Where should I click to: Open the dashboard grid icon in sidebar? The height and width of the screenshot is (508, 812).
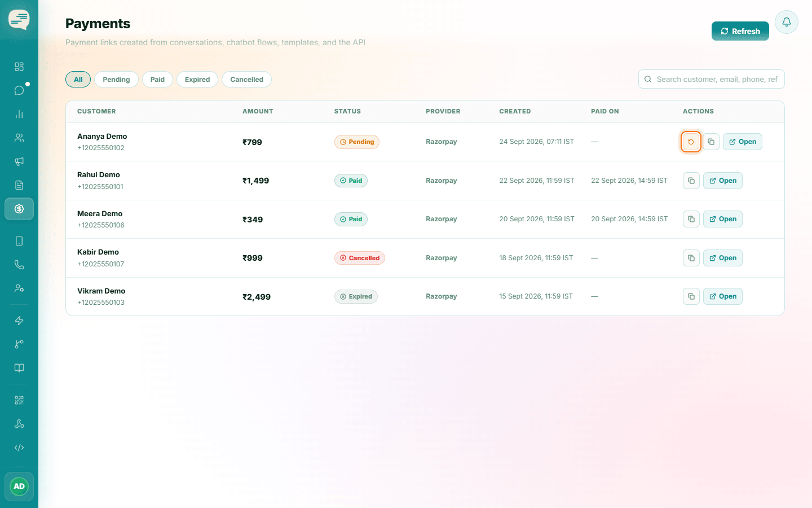(19, 67)
